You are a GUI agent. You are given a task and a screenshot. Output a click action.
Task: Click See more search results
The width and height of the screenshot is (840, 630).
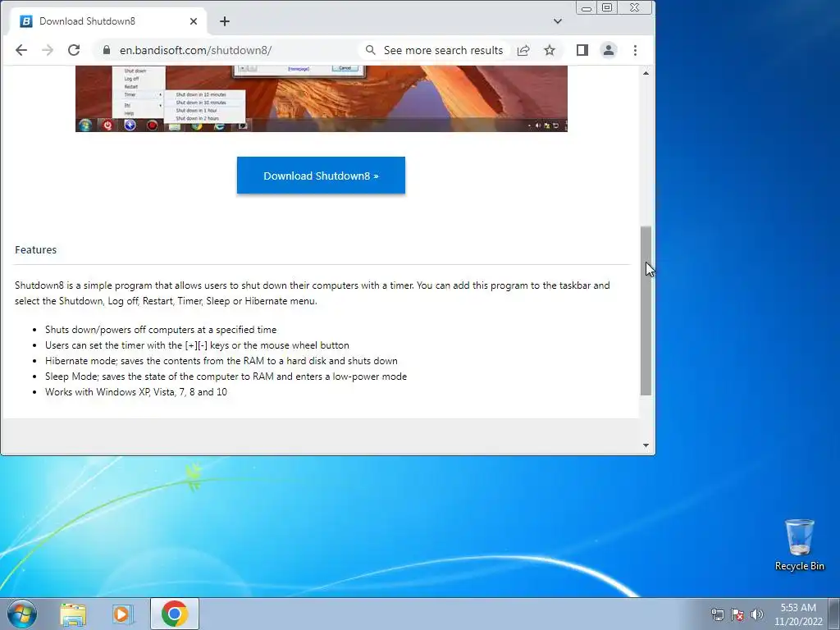point(443,50)
